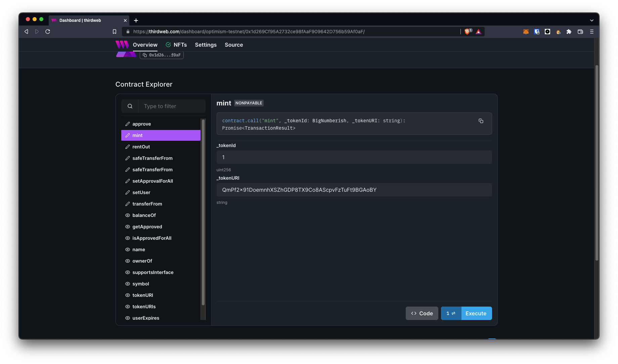Viewport: 618px width, 364px height.
Task: Bookmark this page using bookmark icon
Action: tap(115, 32)
